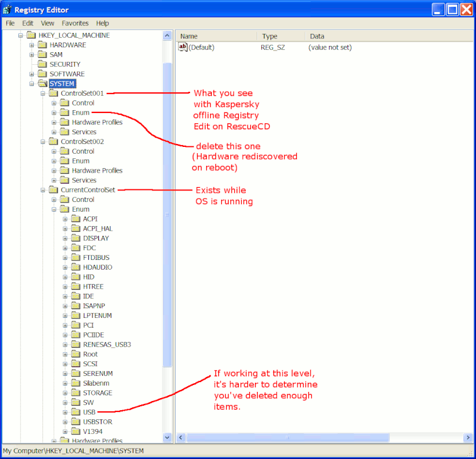
Task: Minimize the Registry Editor window
Action: click(x=438, y=10)
